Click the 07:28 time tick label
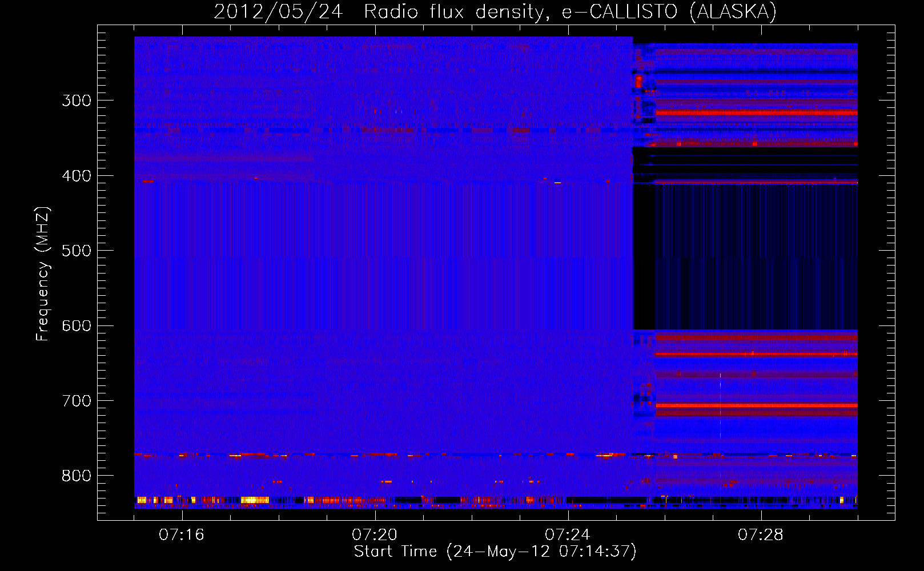Viewport: 924px width, 571px height. [x=761, y=534]
